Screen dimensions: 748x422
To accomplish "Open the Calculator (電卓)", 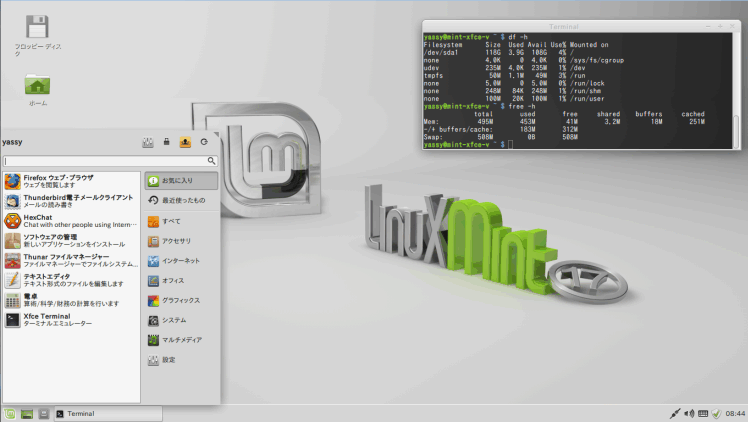I will coord(72,300).
